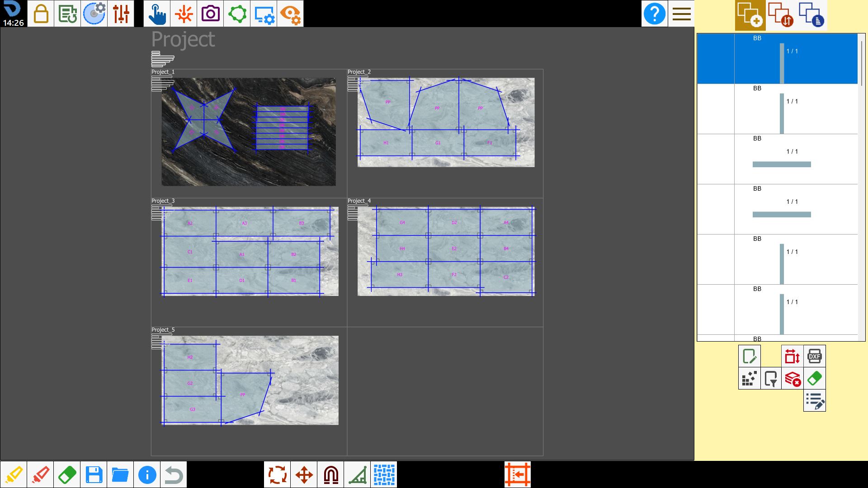Save the project with floppy disk icon
This screenshot has height=488, width=868.
pyautogui.click(x=94, y=474)
